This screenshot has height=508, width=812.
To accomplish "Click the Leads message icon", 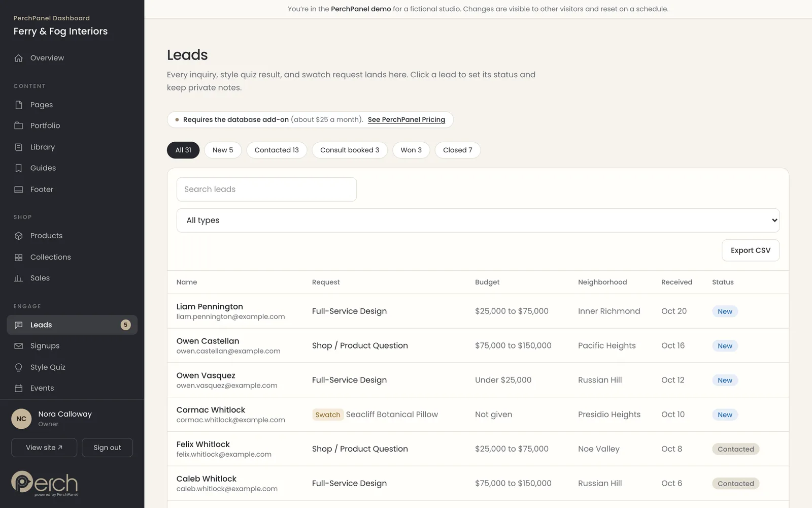I will tap(19, 325).
